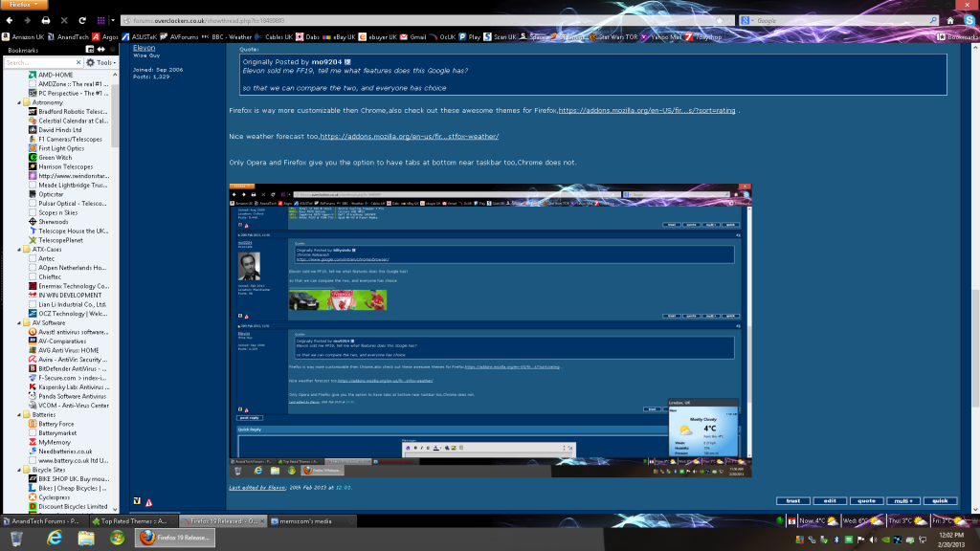
Task: Click the trust button
Action: pyautogui.click(x=793, y=501)
